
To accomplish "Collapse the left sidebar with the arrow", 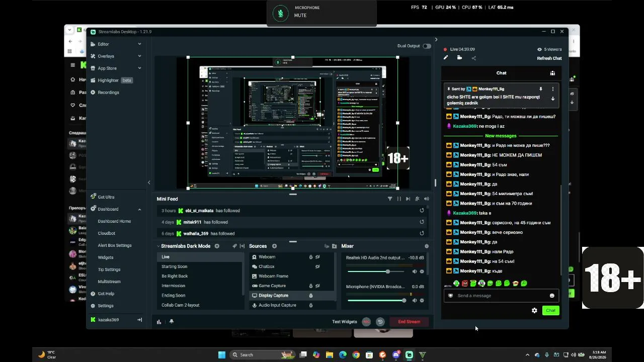I will pyautogui.click(x=149, y=183).
